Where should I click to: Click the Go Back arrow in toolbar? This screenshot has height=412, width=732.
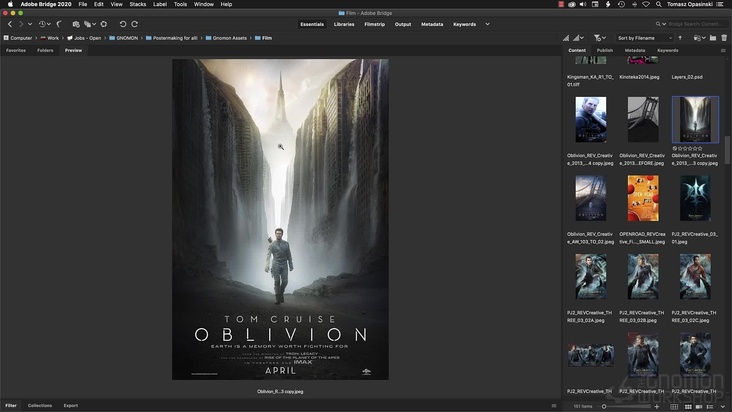(9, 23)
